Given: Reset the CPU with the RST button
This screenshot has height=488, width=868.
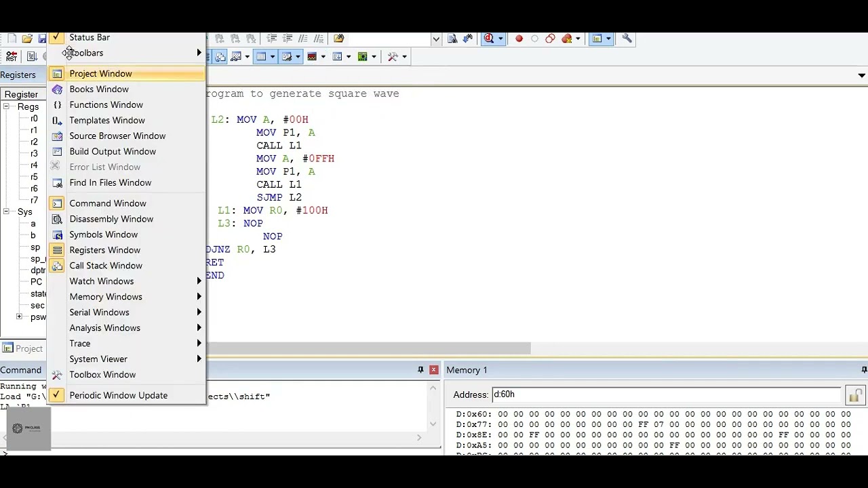Looking at the screenshot, I should (12, 56).
